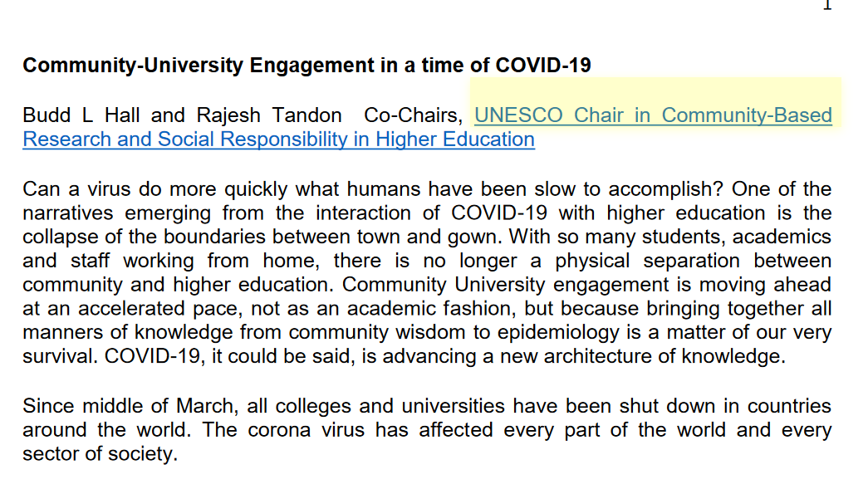Image resolution: width=868 pixels, height=494 pixels.
Task: Open the UNESCO Chair in Community-Based link
Action: point(653,115)
